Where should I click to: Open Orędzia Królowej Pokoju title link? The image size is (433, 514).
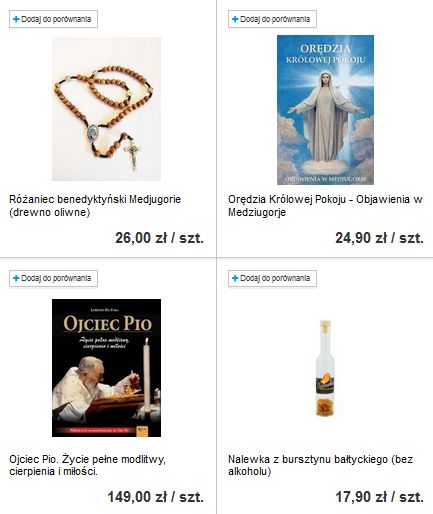pyautogui.click(x=325, y=206)
